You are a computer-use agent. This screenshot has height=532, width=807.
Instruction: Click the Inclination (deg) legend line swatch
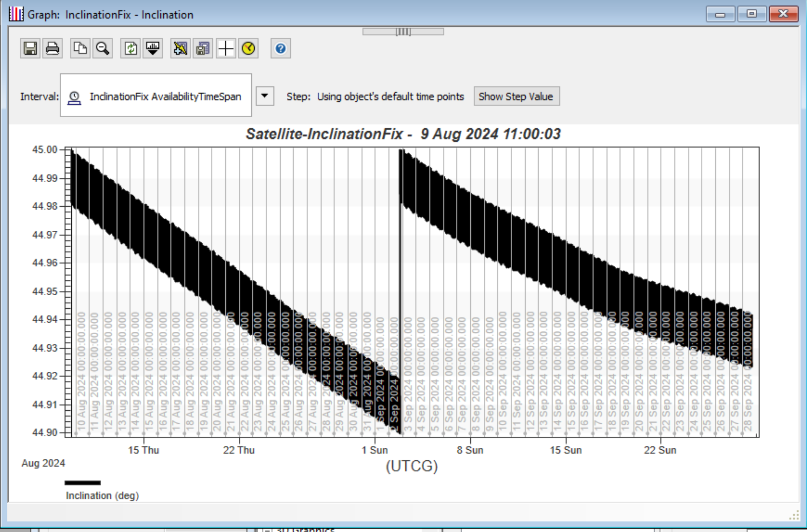[x=82, y=483]
